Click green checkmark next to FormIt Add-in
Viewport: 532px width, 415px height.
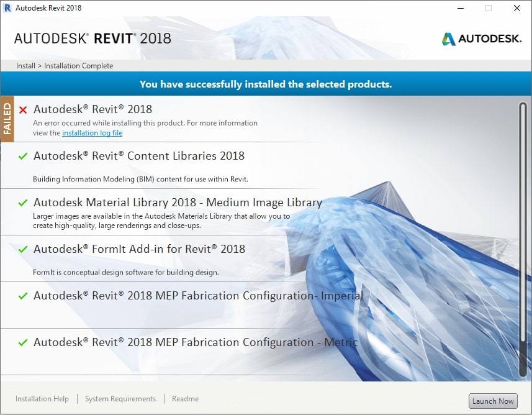(x=23, y=250)
